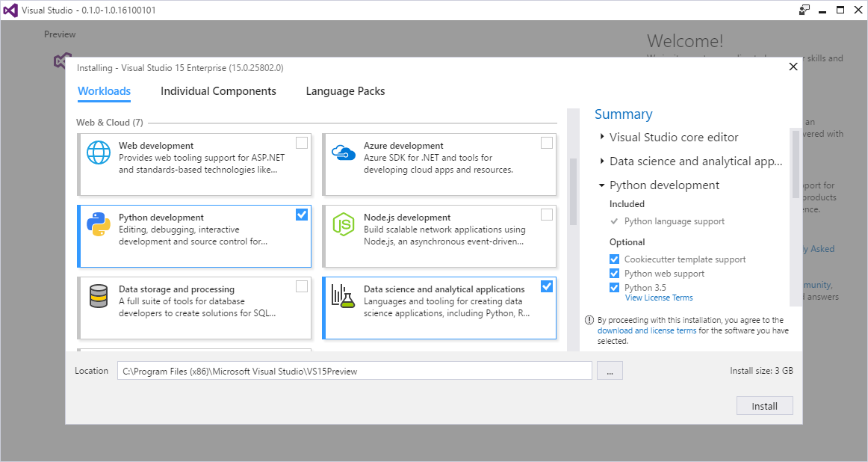Click the workloads list vertical scrollbar
868x462 pixels.
click(573, 191)
